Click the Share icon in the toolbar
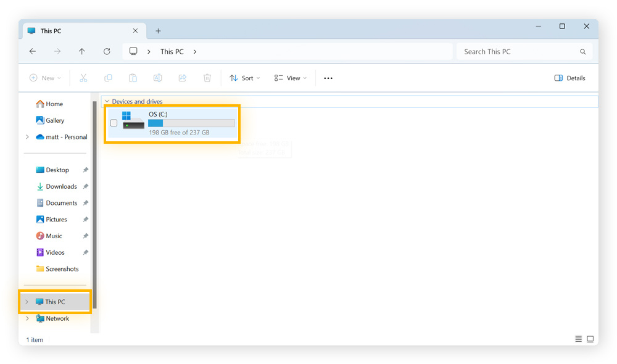The width and height of the screenshot is (617, 364). (x=182, y=78)
